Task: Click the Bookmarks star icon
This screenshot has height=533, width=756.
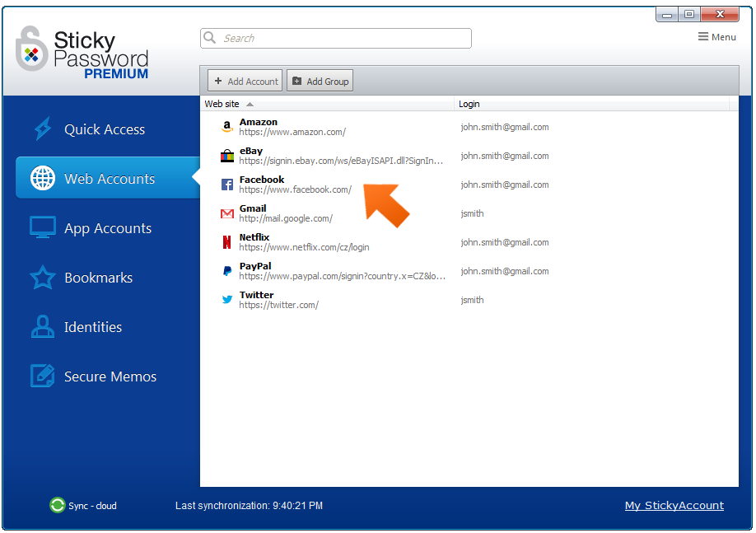Action: 43,278
